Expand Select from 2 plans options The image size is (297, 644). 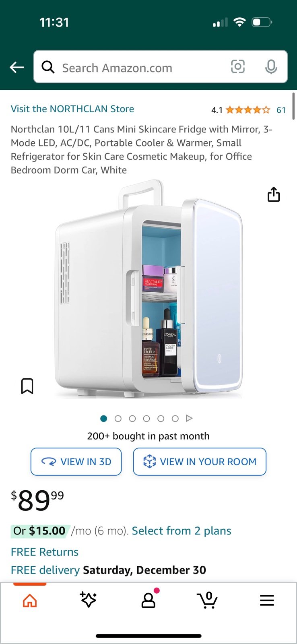point(181,531)
